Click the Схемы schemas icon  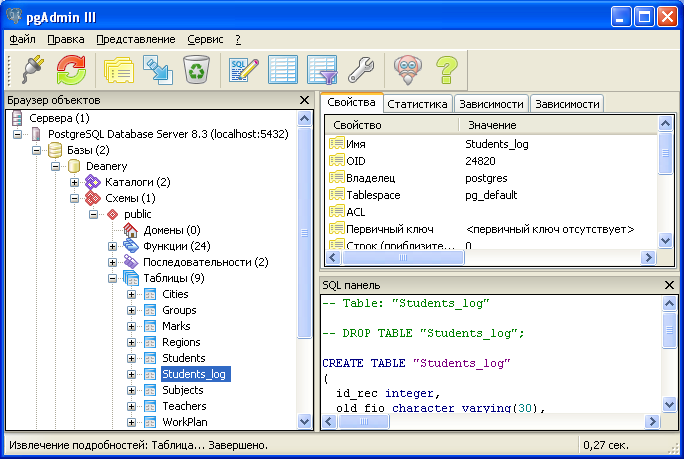(x=92, y=198)
